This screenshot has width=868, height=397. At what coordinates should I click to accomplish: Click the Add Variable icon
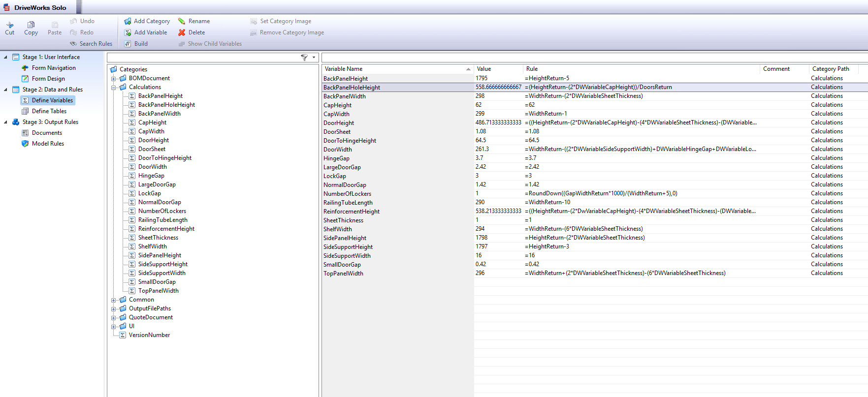(128, 32)
